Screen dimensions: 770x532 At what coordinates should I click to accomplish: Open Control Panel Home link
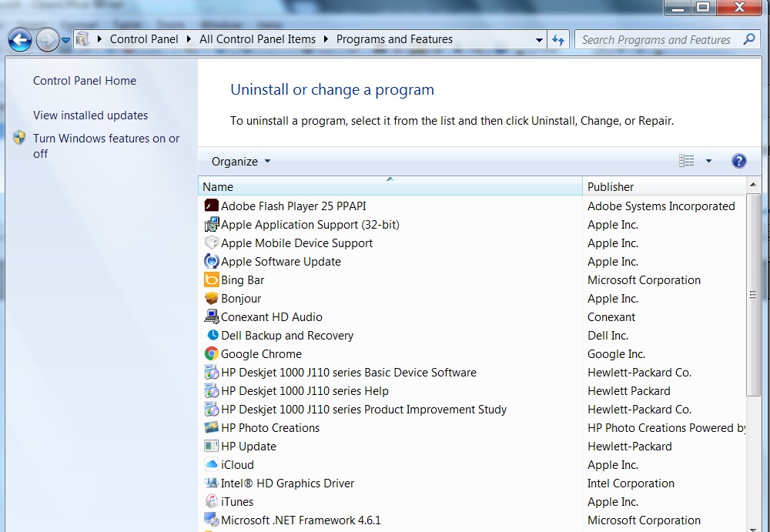85,81
